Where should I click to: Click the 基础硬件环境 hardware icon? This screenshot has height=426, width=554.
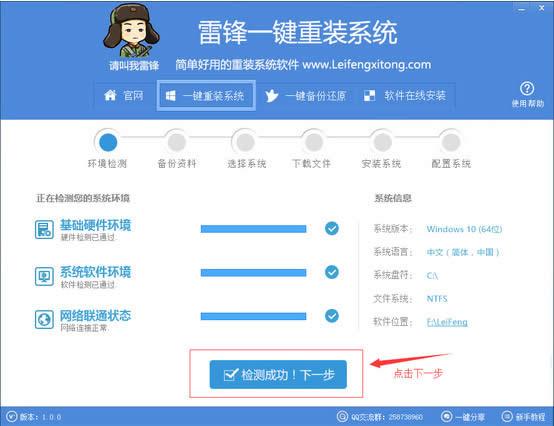tap(44, 230)
